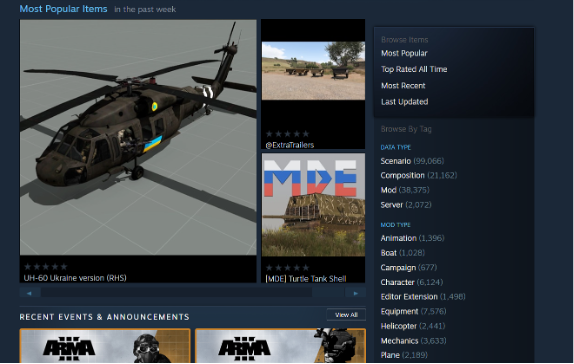Browse Top Rated All Time items
574x364 pixels.
[x=414, y=69]
